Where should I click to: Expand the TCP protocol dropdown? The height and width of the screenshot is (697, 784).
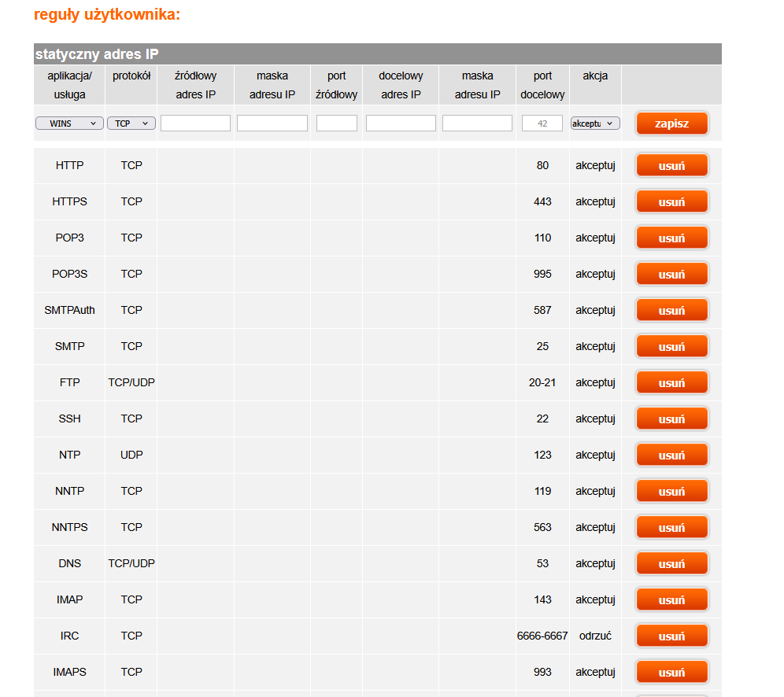coord(131,124)
